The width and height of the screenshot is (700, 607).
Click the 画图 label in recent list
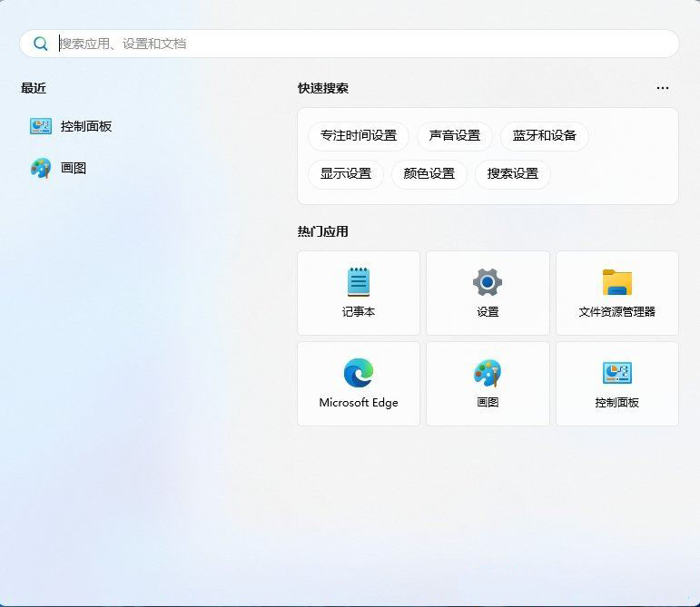click(x=74, y=168)
